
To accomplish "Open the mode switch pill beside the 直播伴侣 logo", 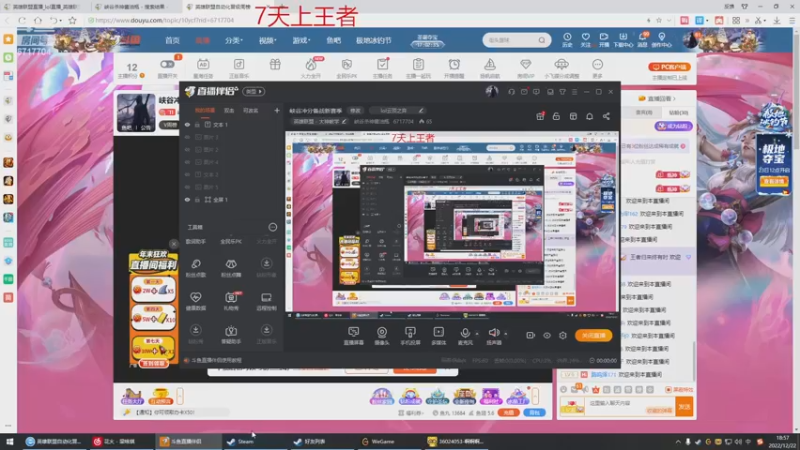I will click(x=254, y=92).
